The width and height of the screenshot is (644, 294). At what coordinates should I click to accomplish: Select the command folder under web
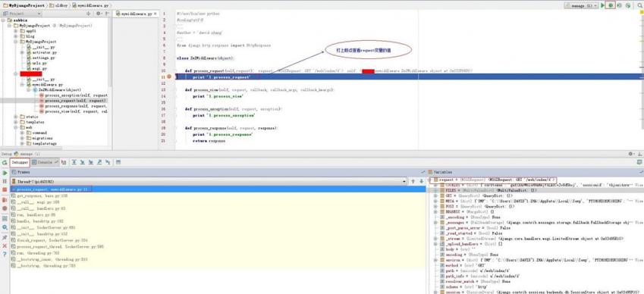pyautogui.click(x=36, y=133)
